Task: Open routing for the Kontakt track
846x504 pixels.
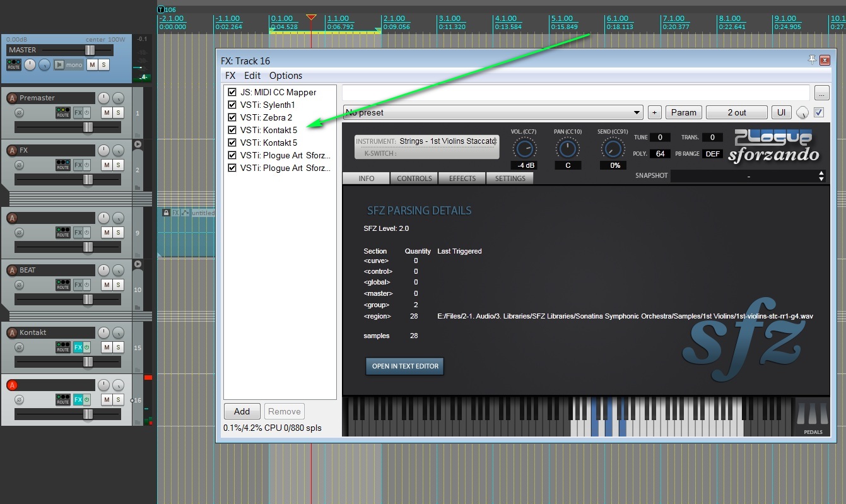Action: [62, 348]
